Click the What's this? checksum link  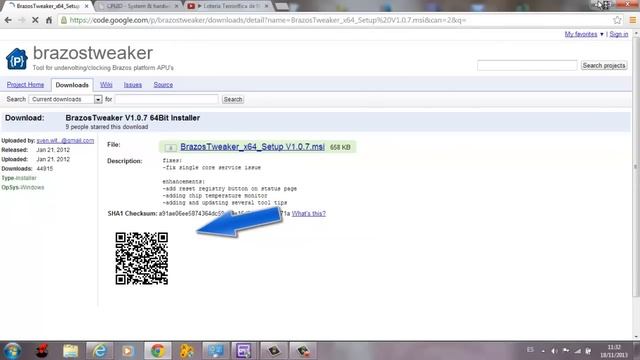tap(309, 213)
